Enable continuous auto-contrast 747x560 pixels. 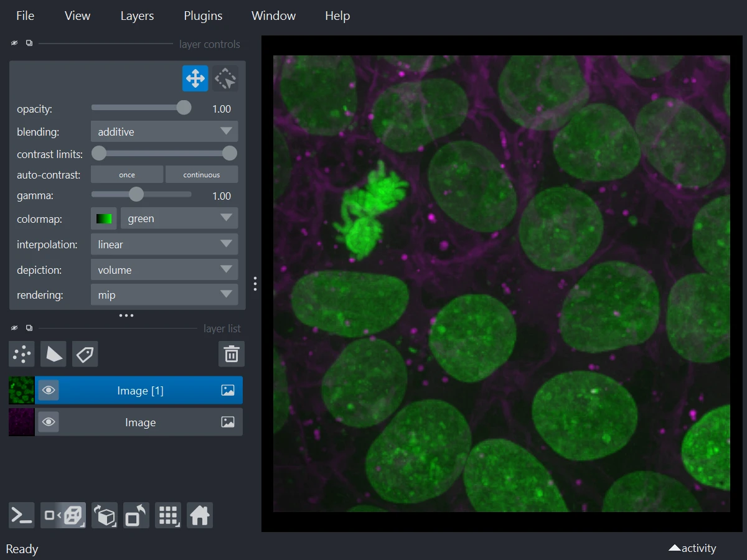point(202,175)
